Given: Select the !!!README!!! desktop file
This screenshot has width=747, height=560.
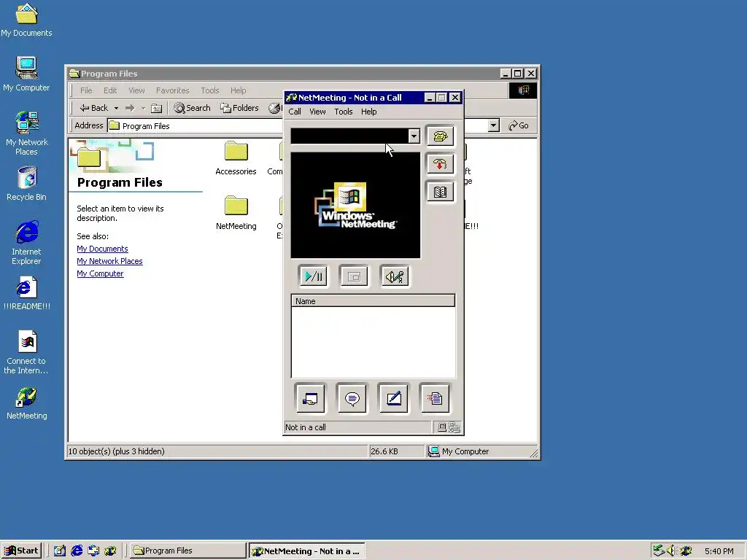Looking at the screenshot, I should pos(27,293).
